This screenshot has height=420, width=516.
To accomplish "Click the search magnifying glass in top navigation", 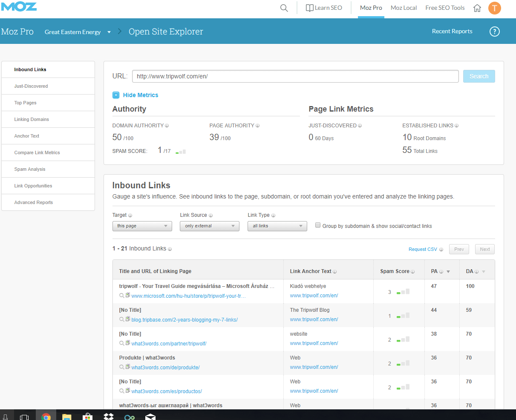I will point(284,7).
